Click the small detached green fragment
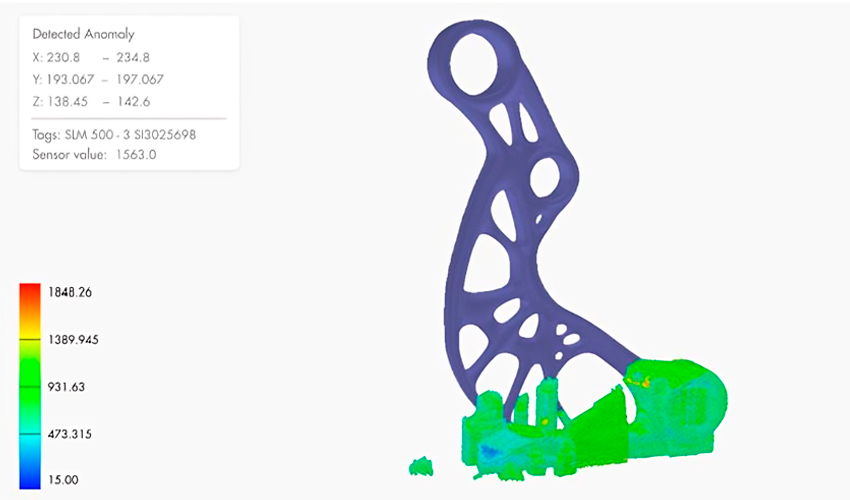 (x=421, y=466)
